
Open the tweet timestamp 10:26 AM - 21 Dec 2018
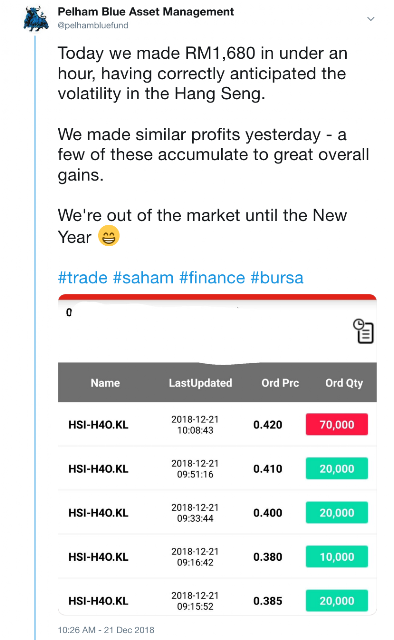click(106, 630)
